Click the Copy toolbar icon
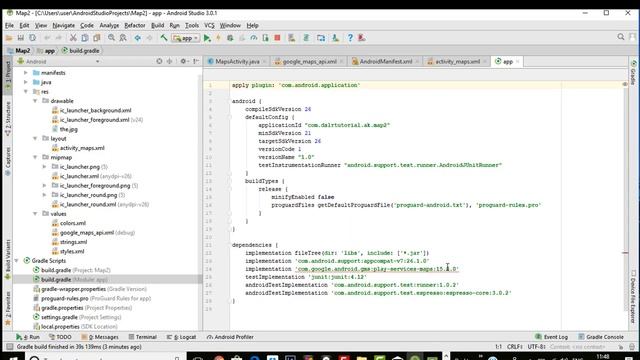Viewport: 640px width, 360px height. click(85, 38)
